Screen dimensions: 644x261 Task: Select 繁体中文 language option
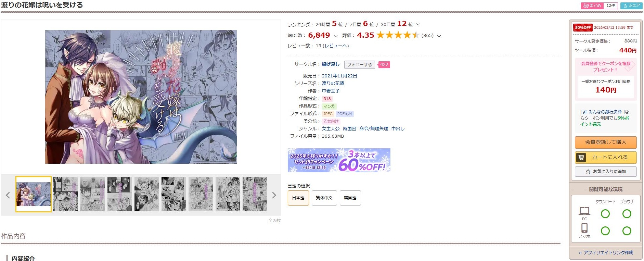[x=324, y=198]
